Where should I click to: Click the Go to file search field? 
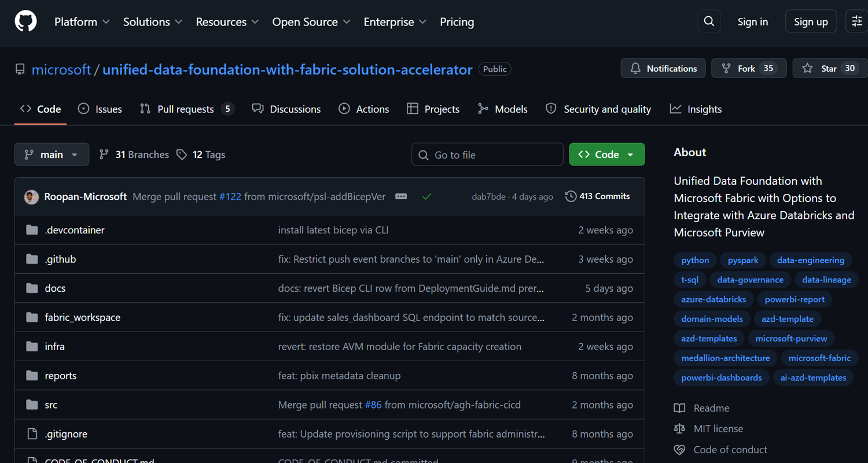[x=487, y=155]
